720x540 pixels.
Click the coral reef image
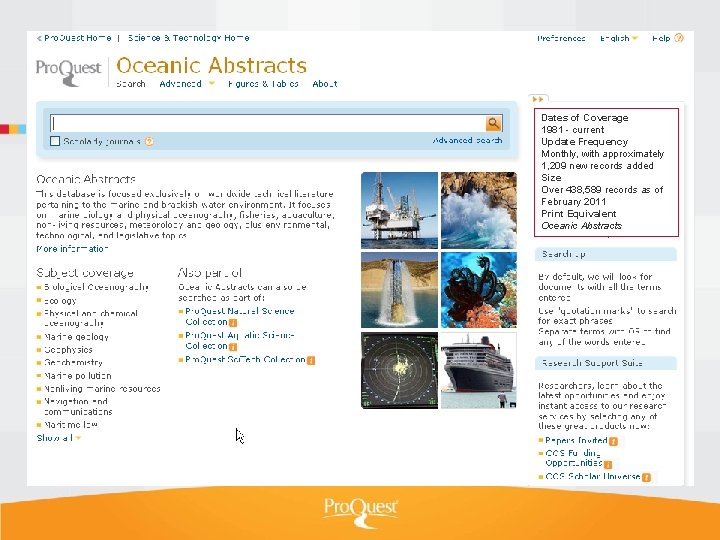478,290
